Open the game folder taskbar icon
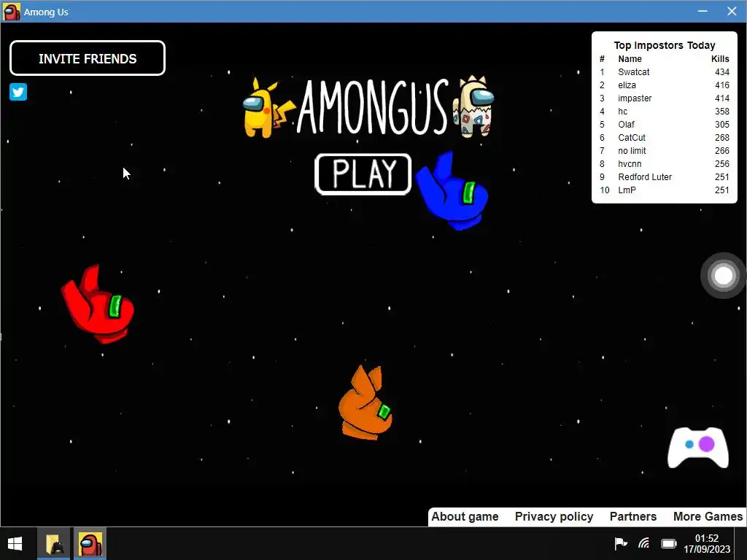Viewport: 747px width, 560px height. [x=54, y=543]
